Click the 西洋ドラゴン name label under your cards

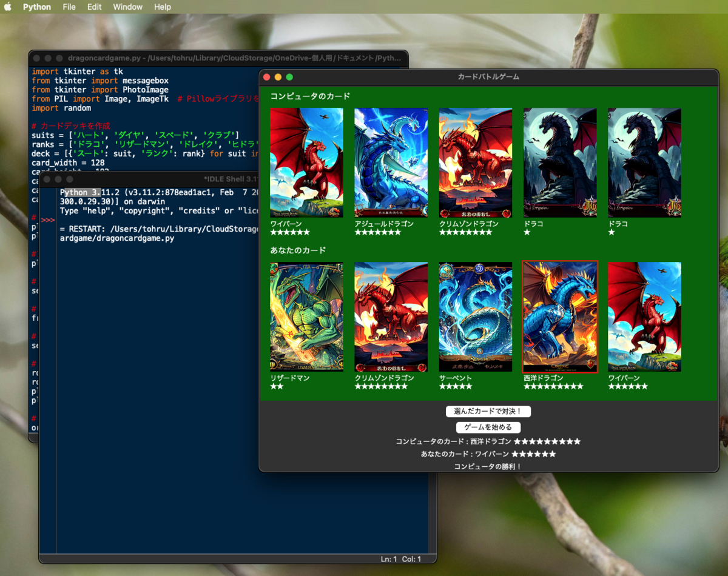tap(544, 378)
